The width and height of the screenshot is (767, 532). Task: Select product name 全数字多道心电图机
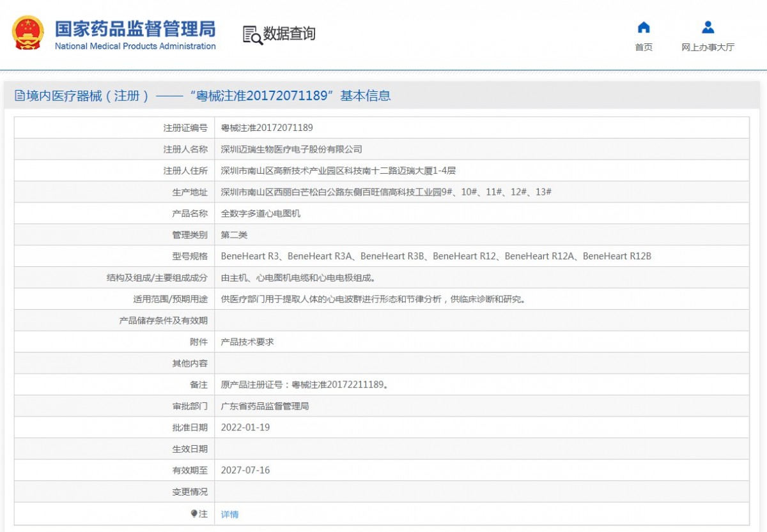261,213
